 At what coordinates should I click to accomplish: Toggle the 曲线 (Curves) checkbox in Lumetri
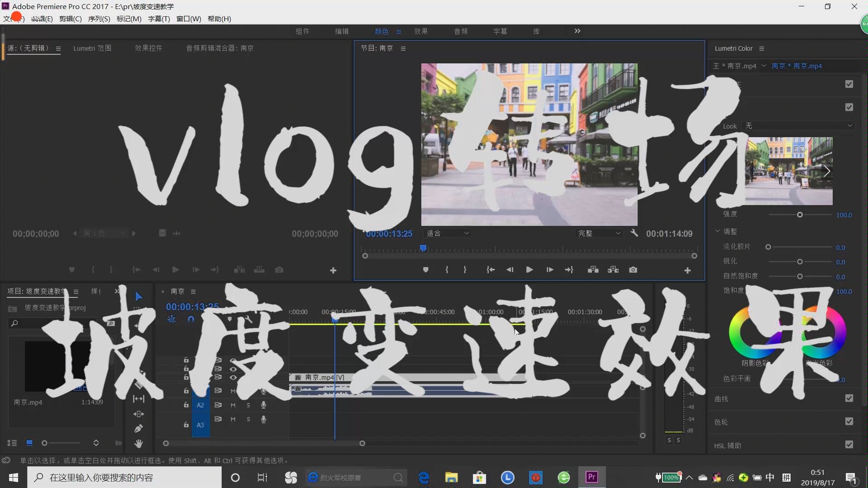point(849,398)
